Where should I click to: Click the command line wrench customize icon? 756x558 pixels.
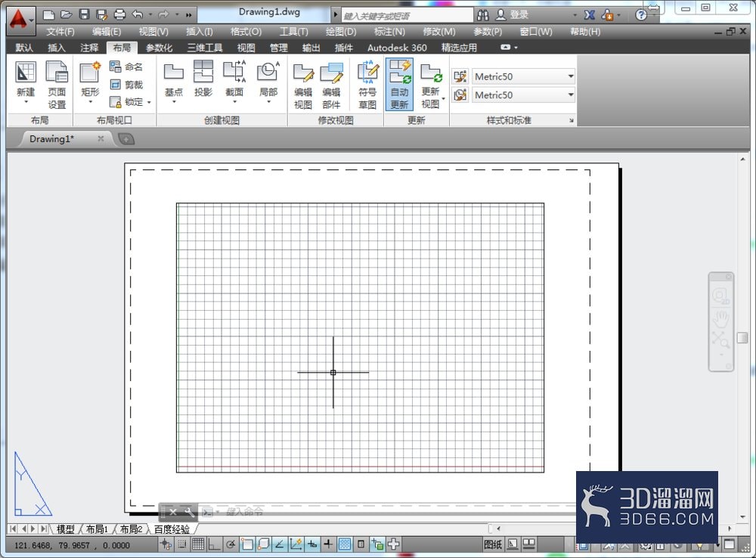tap(189, 512)
